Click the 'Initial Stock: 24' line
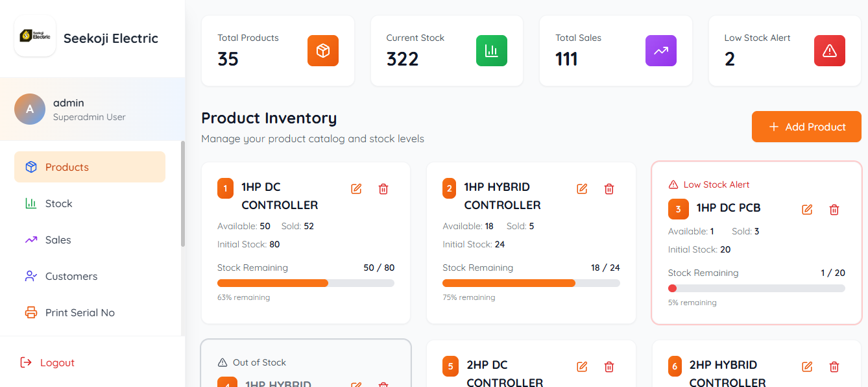 click(474, 244)
